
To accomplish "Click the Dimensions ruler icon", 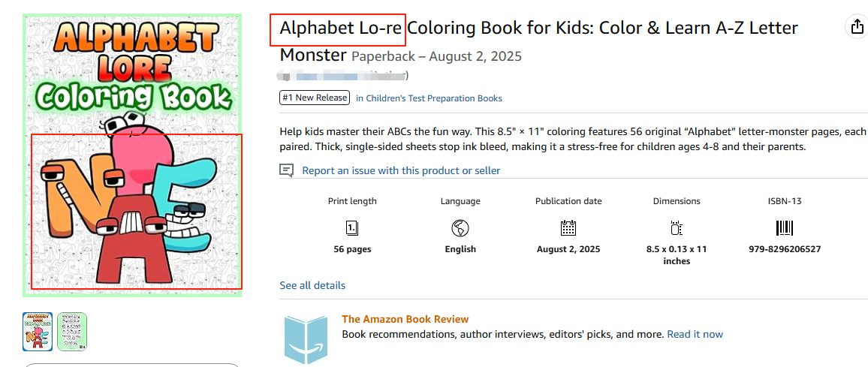I will coord(677,227).
